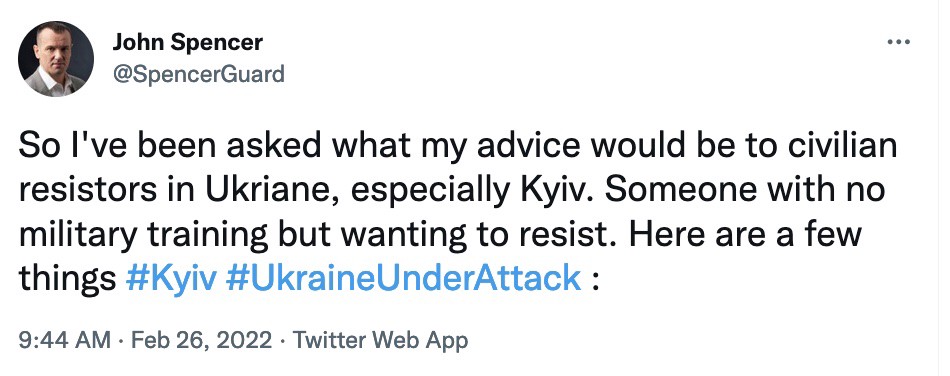Image resolution: width=950 pixels, height=376 pixels.
Task: Click the word "things" before the hashtags
Action: [x=67, y=279]
